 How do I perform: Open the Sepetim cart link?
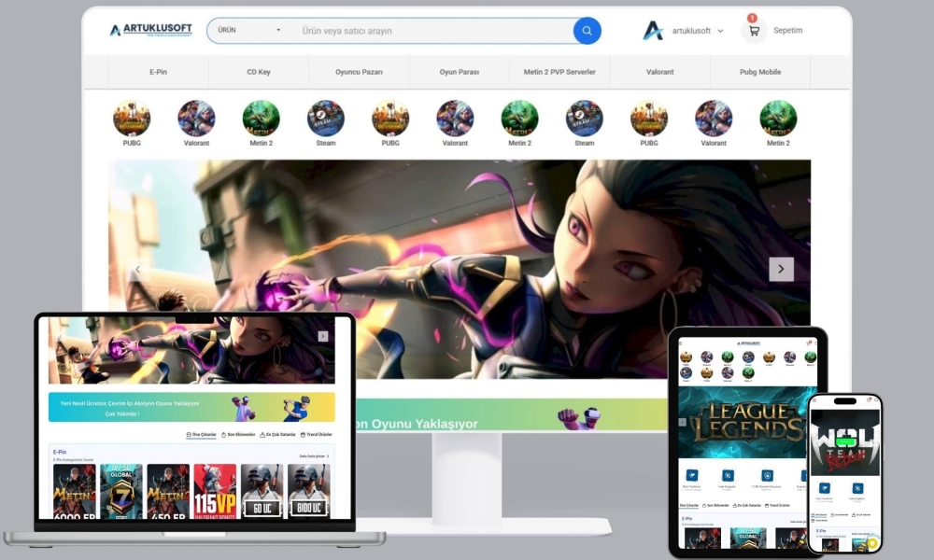click(787, 31)
